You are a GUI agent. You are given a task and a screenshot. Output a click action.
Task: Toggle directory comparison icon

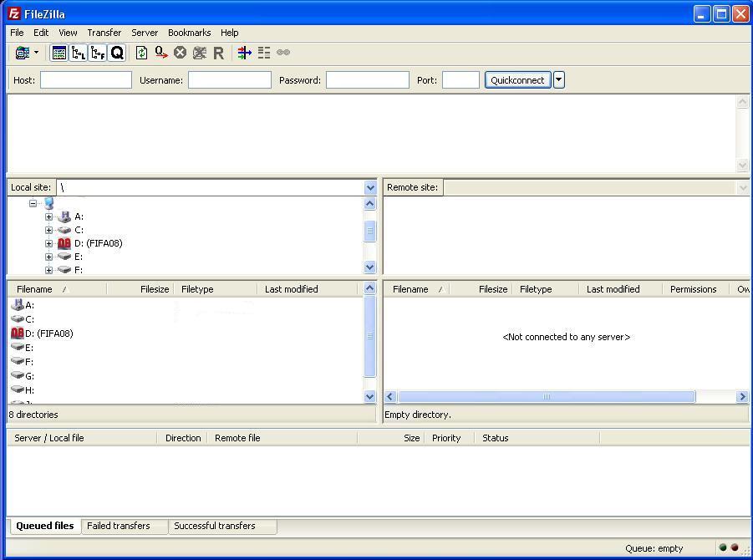click(264, 53)
